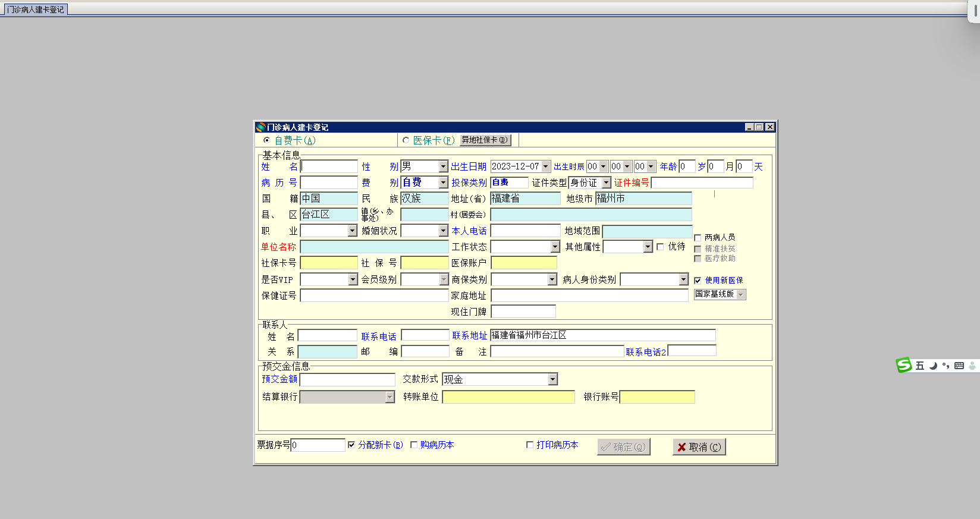
Task: Click the 现住门牌 input field
Action: (523, 312)
